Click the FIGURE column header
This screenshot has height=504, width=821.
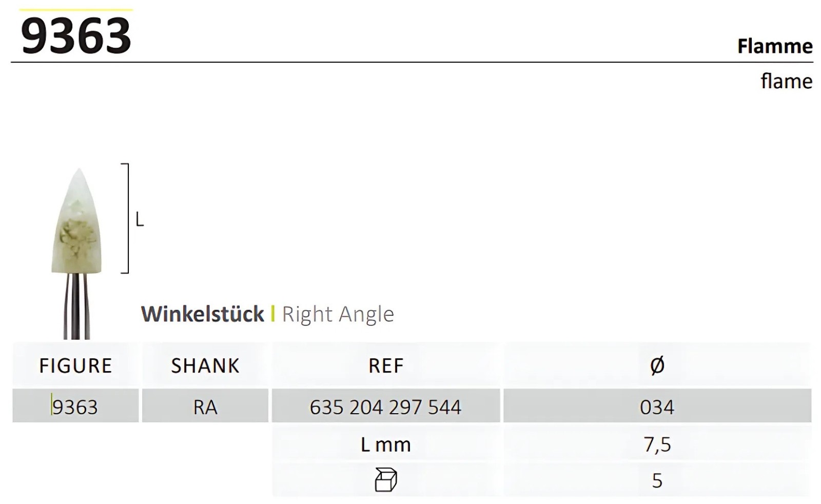(75, 366)
